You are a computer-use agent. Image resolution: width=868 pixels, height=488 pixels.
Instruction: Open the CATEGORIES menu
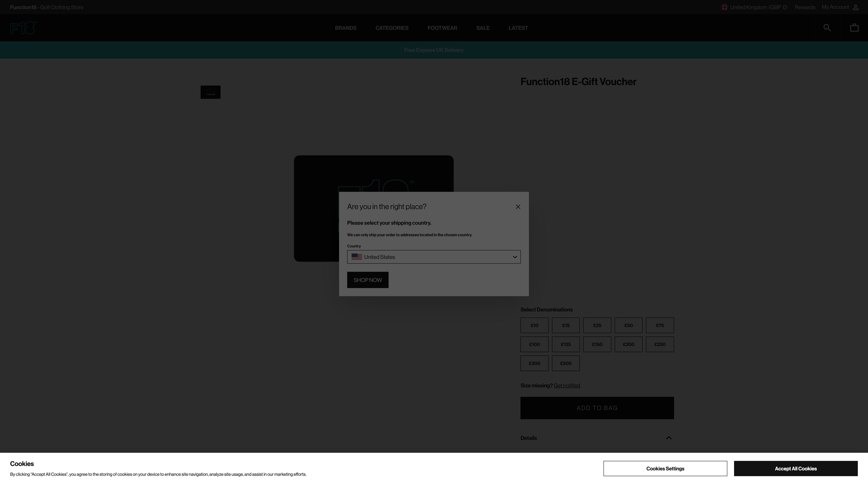[392, 28]
